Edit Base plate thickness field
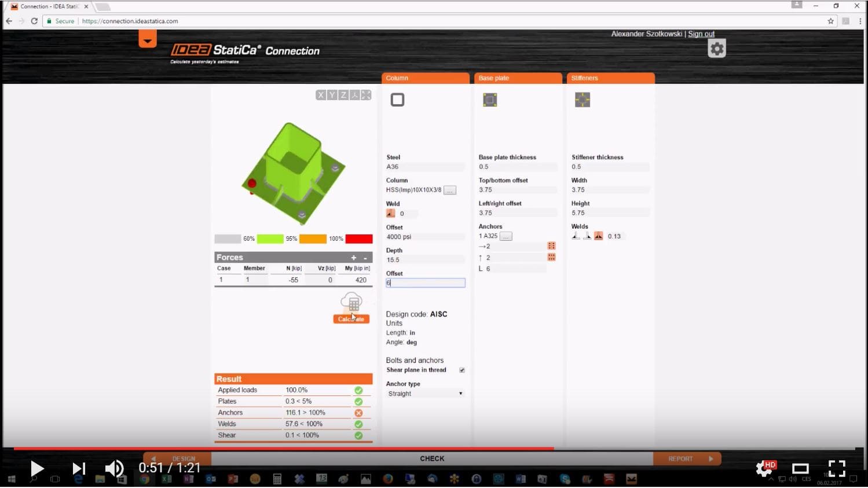Image resolution: width=868 pixels, height=488 pixels. pyautogui.click(x=518, y=167)
